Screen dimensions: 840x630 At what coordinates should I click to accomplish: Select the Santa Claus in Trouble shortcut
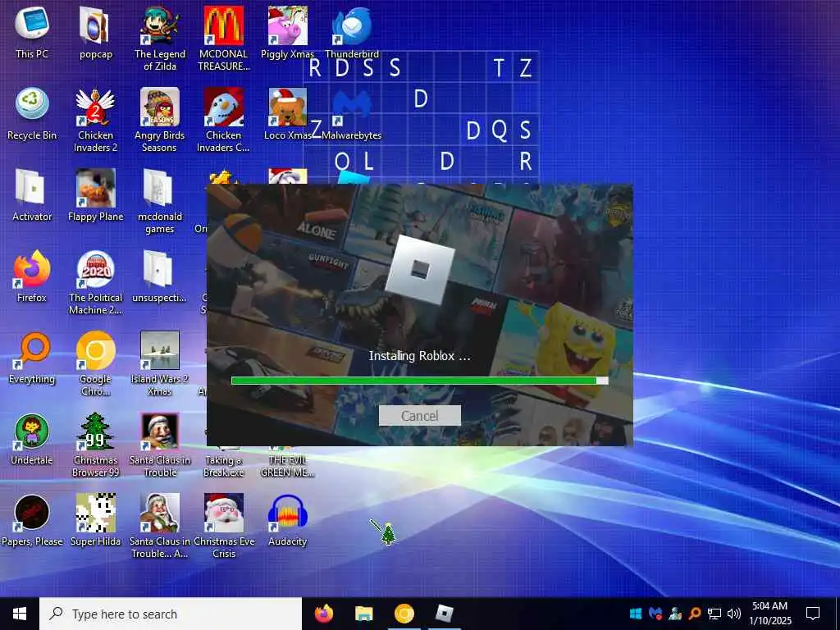(x=159, y=445)
